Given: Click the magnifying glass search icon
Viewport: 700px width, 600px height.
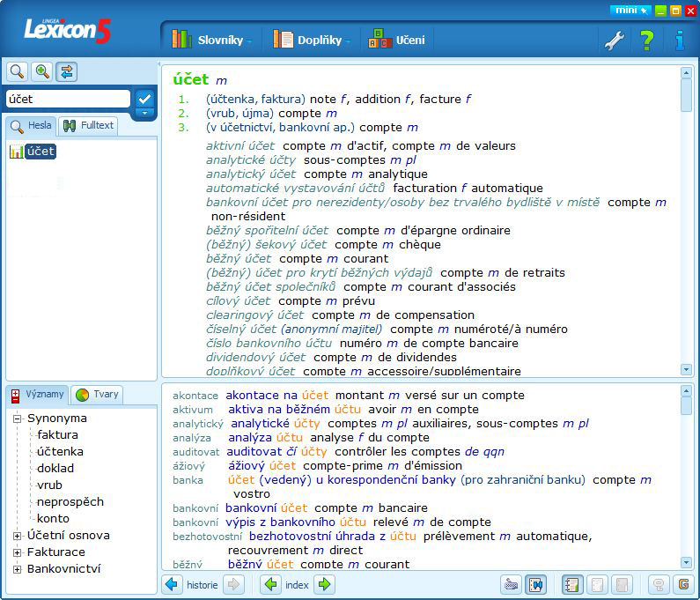Looking at the screenshot, I should click(17, 71).
